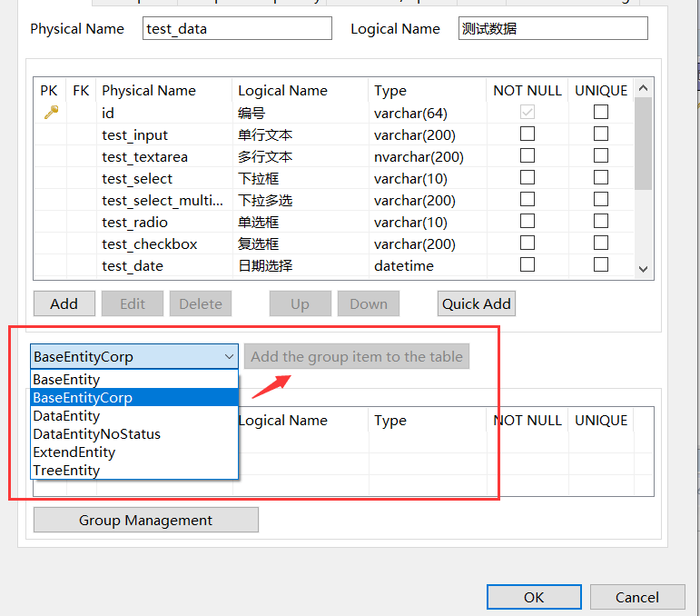Click UNIQUE header in group table

coord(601,421)
